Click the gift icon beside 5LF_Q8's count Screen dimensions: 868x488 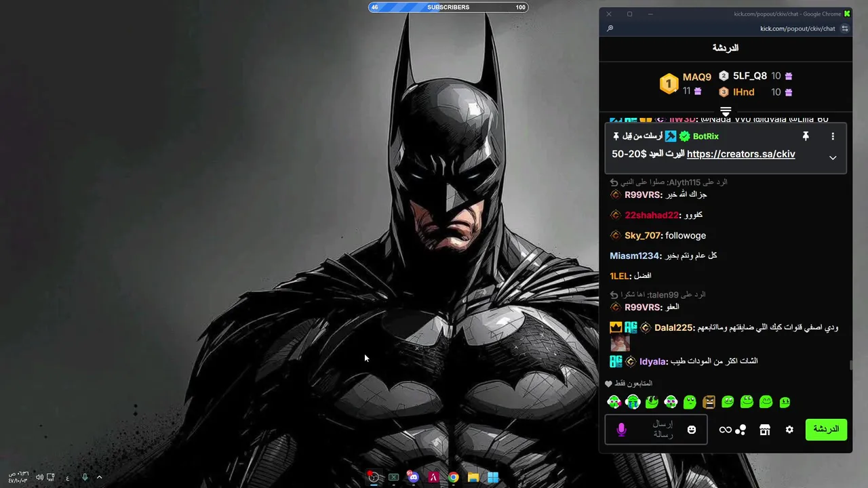[x=788, y=76]
